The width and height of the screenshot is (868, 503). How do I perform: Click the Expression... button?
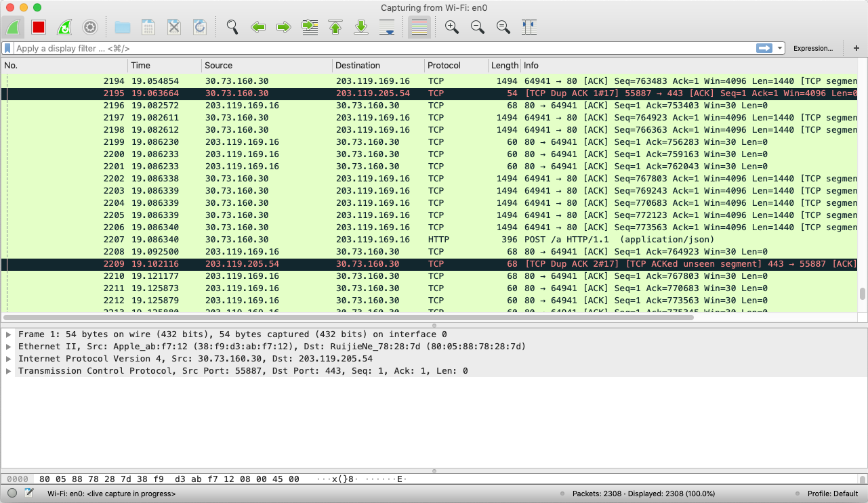[x=812, y=48]
